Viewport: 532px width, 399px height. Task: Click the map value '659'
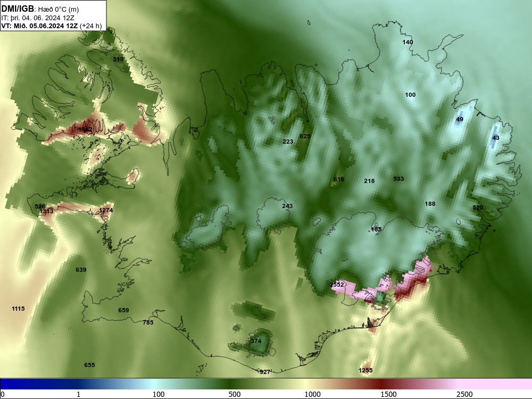[x=123, y=310]
